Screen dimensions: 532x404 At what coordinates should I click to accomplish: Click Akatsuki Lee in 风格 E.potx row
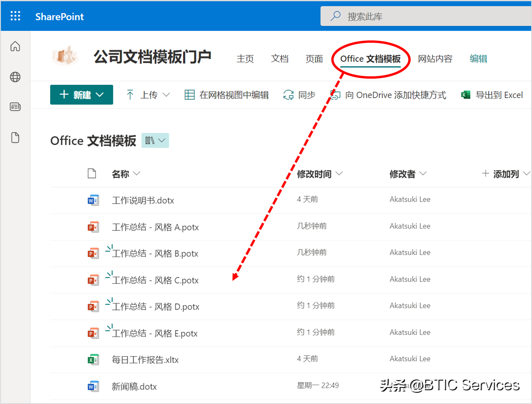pyautogui.click(x=410, y=332)
